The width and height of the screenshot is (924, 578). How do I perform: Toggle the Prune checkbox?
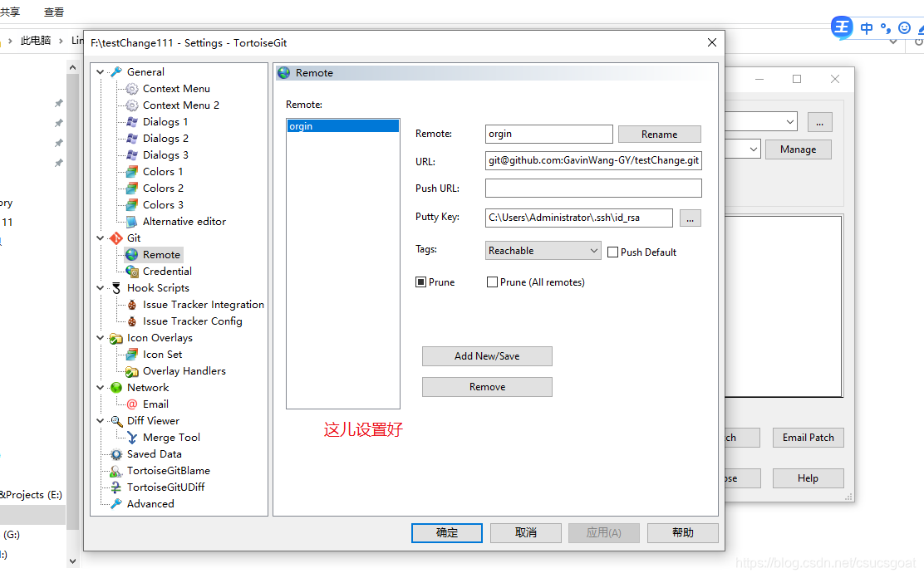(420, 282)
